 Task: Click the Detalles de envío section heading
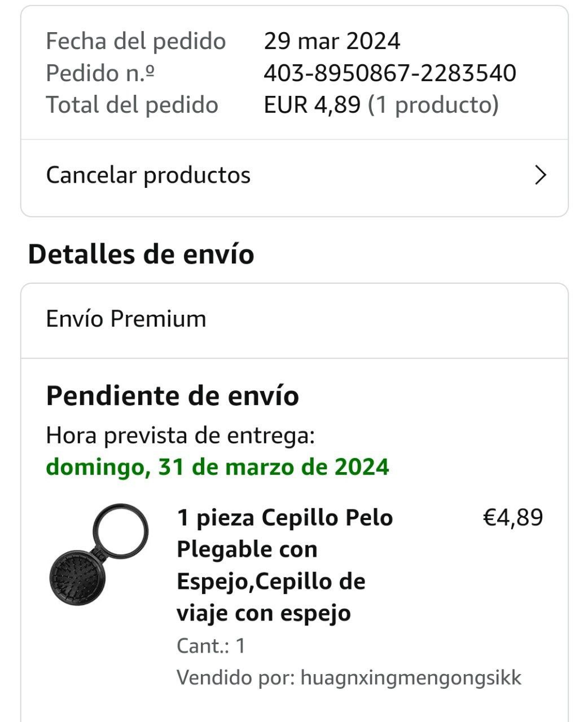(x=141, y=254)
